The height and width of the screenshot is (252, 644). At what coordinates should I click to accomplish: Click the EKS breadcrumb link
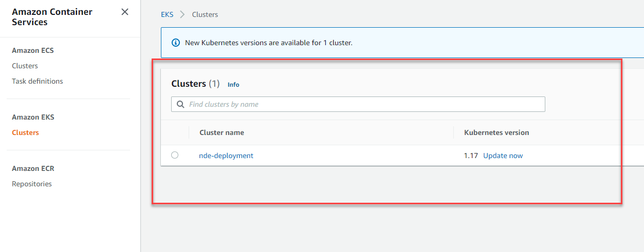[x=167, y=14]
